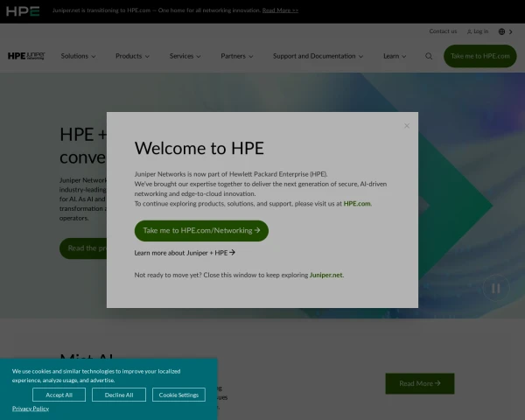
Task: Expand the Learn menu
Action: [x=395, y=56]
